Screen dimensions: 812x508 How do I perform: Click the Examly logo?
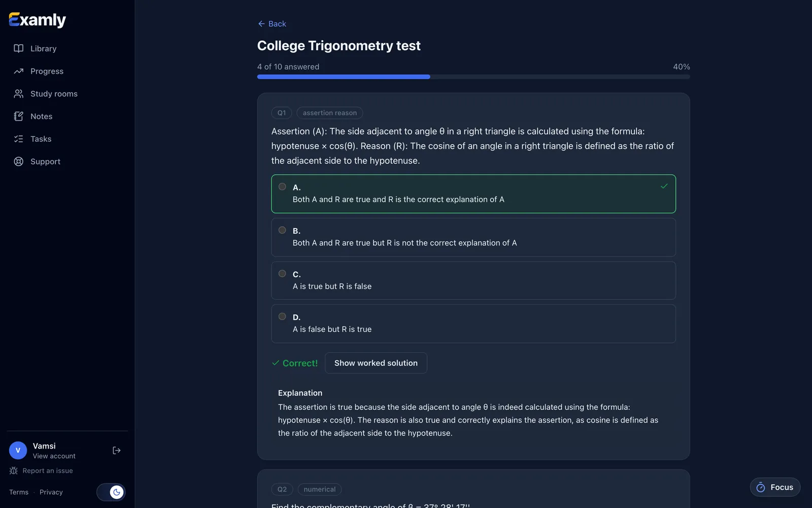click(38, 20)
